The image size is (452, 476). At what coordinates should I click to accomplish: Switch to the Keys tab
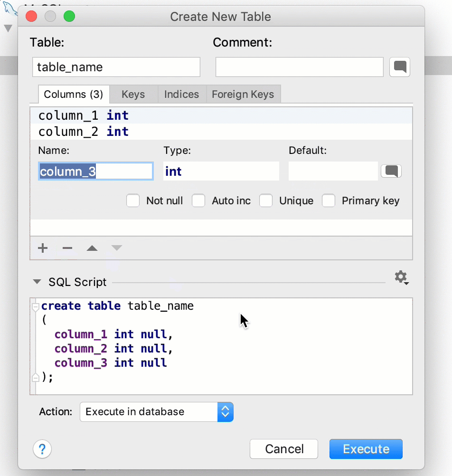click(133, 95)
